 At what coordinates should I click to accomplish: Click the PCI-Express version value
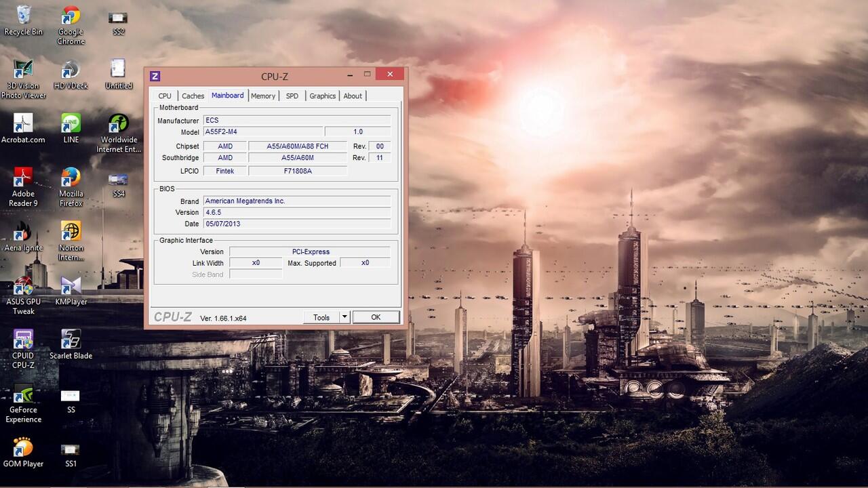click(310, 251)
